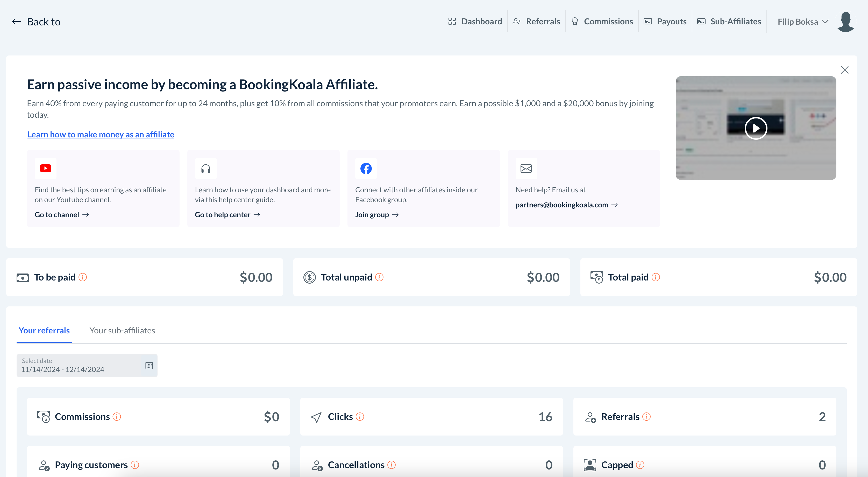The image size is (868, 477).
Task: Click 'Learn how to make money as an affiliate'
Action: [101, 134]
